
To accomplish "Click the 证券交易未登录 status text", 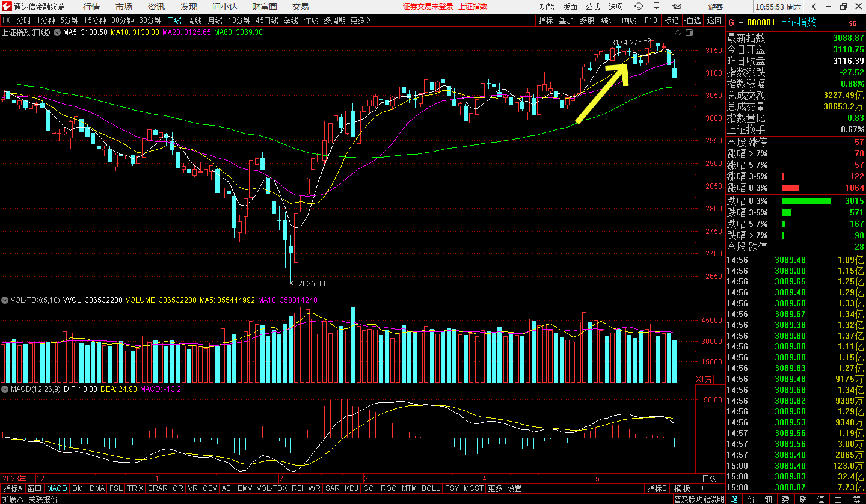I will pos(428,7).
